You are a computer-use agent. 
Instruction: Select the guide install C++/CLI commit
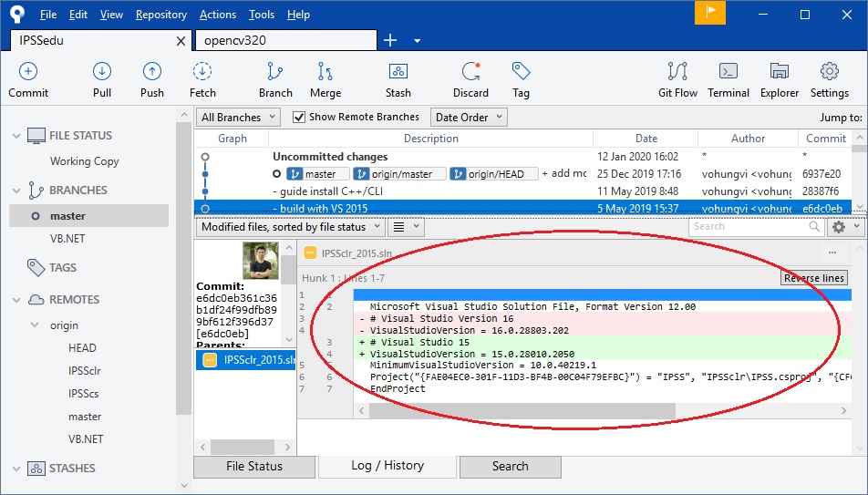tap(523, 191)
